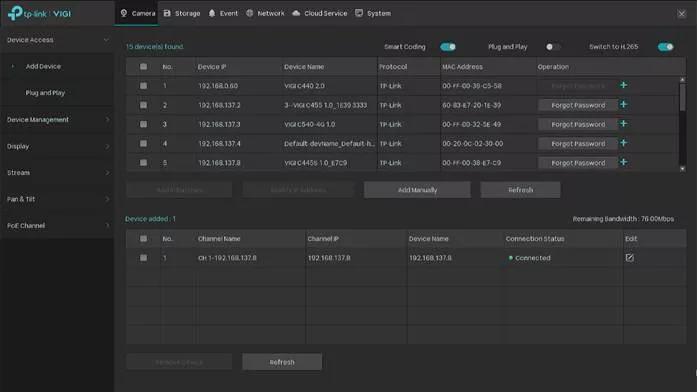697x392 pixels.
Task: Click device name VIGI C440 2.0
Action: pyautogui.click(x=304, y=86)
